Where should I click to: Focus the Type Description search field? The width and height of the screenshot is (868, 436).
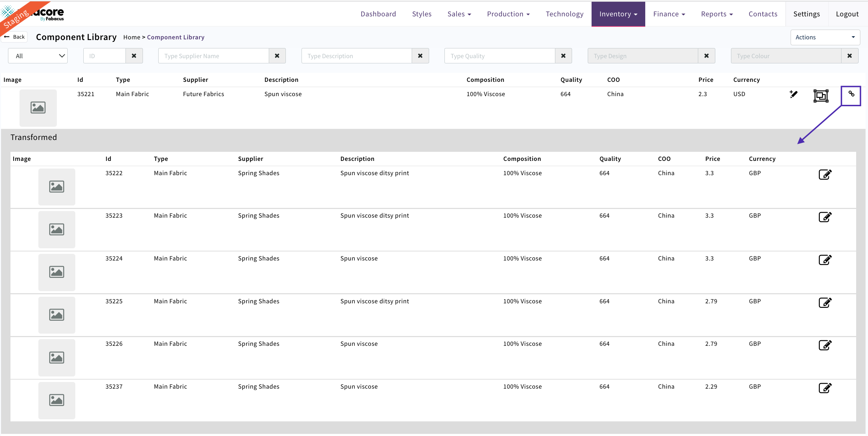point(357,56)
